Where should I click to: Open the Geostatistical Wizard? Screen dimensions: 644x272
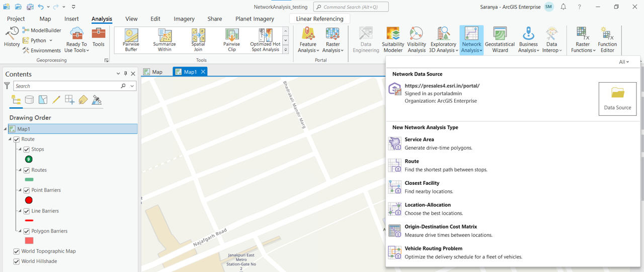(x=500, y=40)
